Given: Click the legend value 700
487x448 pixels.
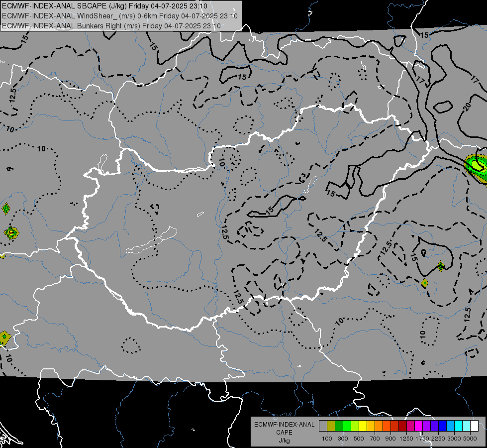Looking at the screenshot, I should [375, 439].
